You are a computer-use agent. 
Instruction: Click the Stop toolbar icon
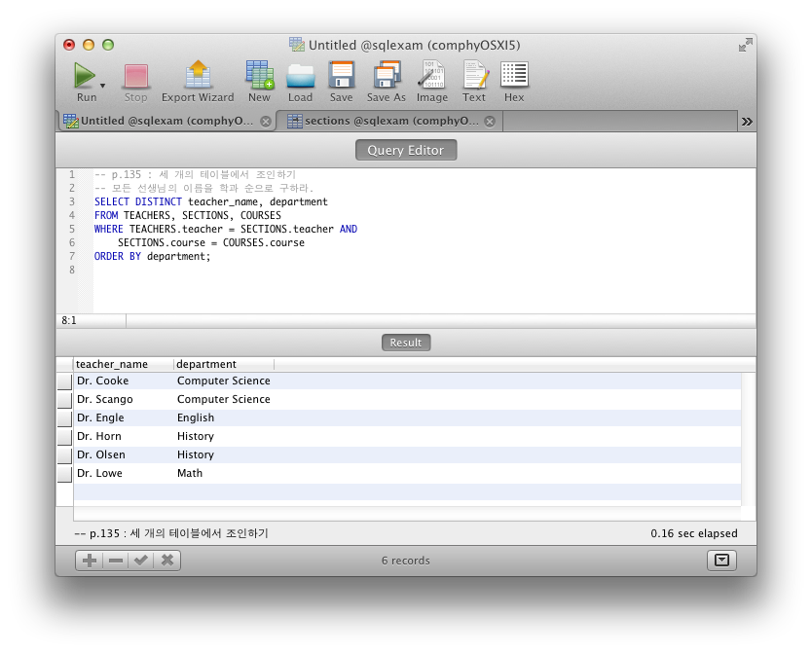point(135,76)
